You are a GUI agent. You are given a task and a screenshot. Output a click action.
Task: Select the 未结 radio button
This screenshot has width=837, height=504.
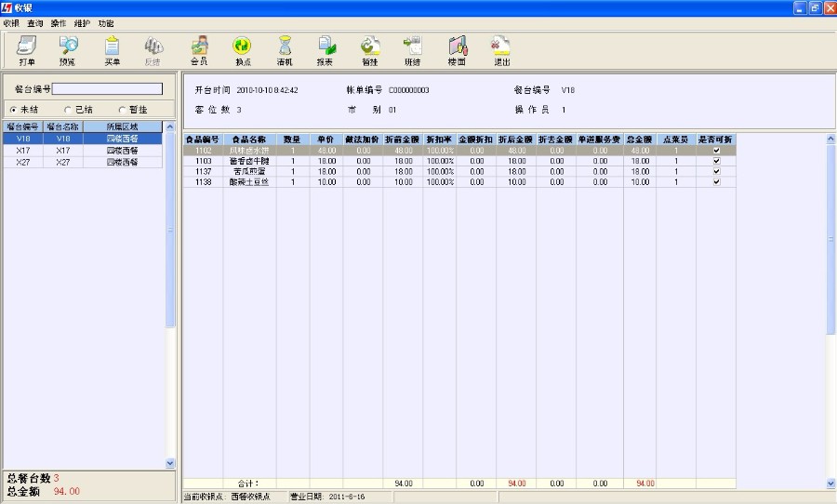point(13,110)
